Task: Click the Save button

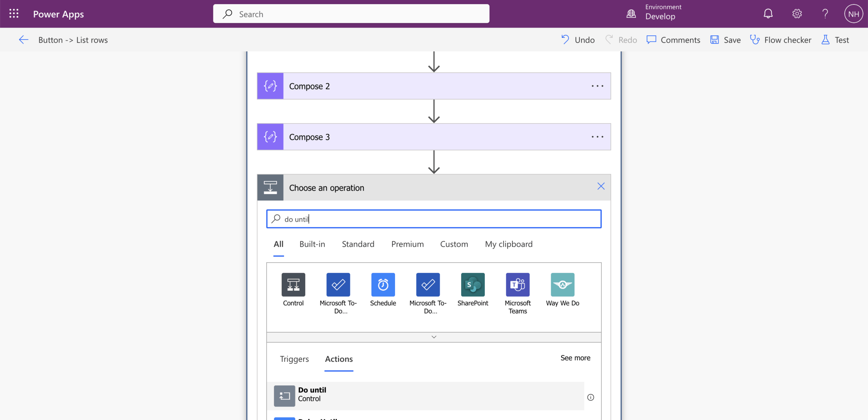Action: click(725, 40)
